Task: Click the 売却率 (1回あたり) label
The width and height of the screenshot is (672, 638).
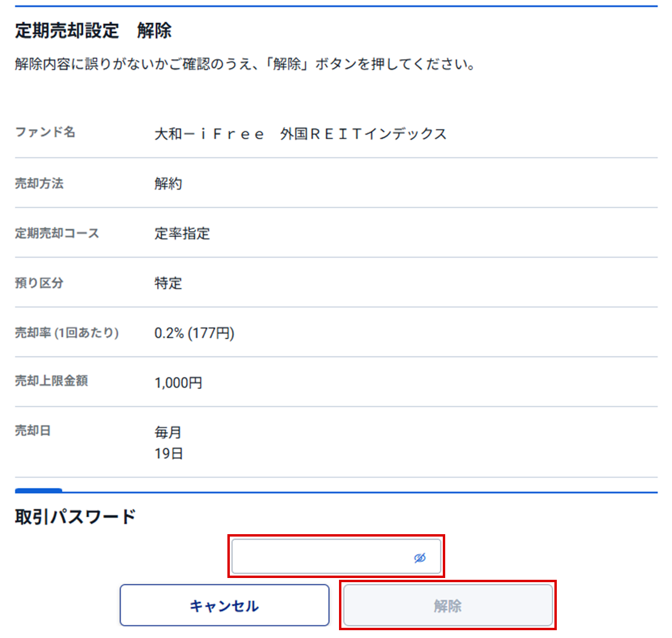Action: (67, 333)
